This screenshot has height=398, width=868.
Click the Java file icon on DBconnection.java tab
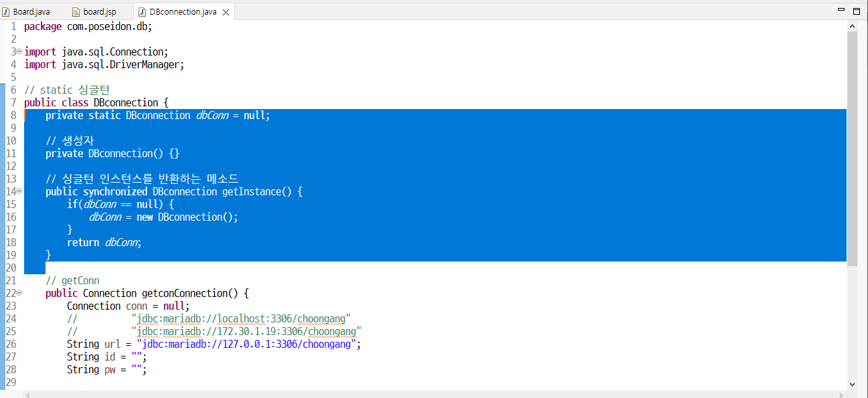click(x=142, y=12)
